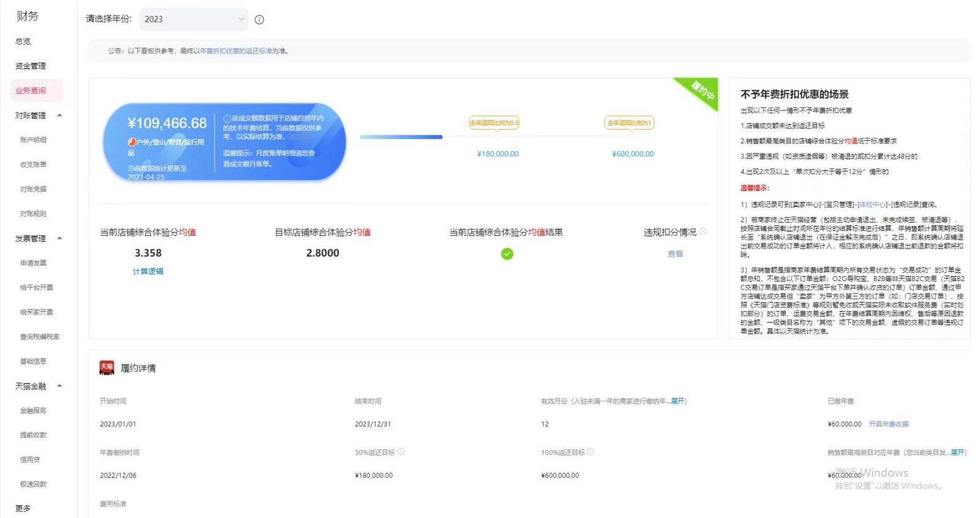This screenshot has height=518, width=980.
Task: Open 提前收款 in the sidebar
Action: coord(33,435)
